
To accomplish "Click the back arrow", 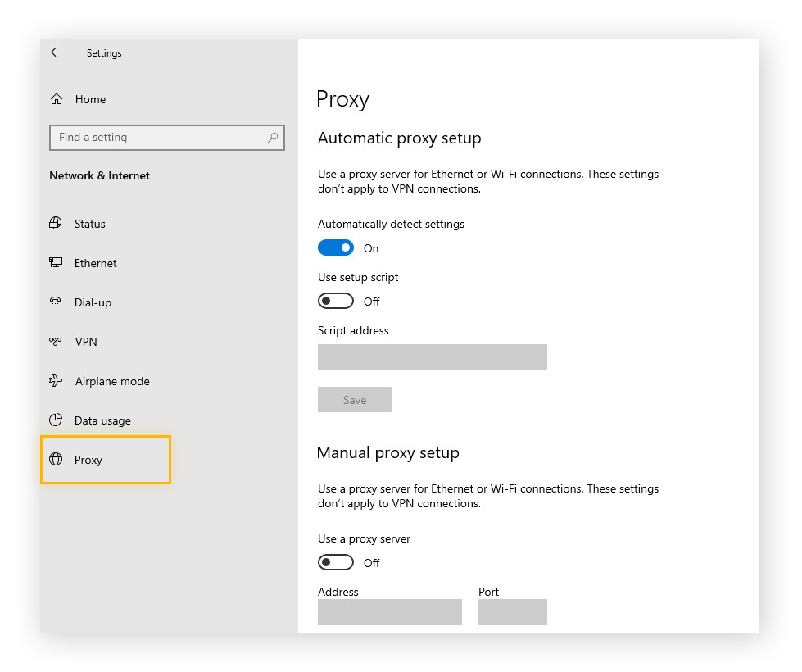I will tap(55, 52).
